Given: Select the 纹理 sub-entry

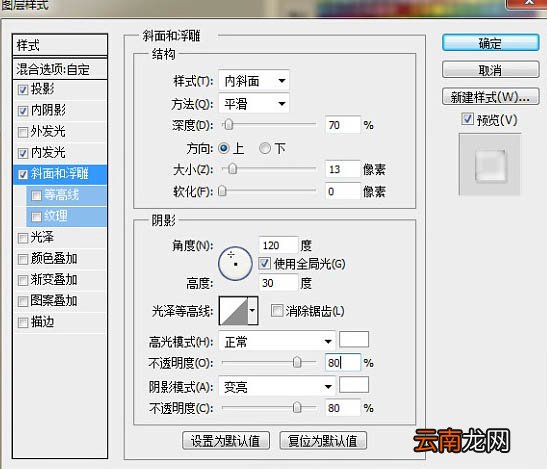Looking at the screenshot, I should click(66, 217).
